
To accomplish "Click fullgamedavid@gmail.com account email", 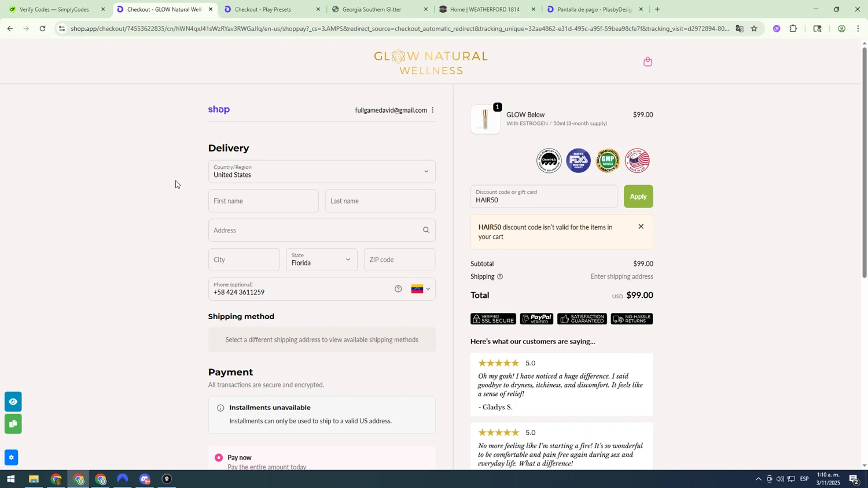I will (x=391, y=110).
